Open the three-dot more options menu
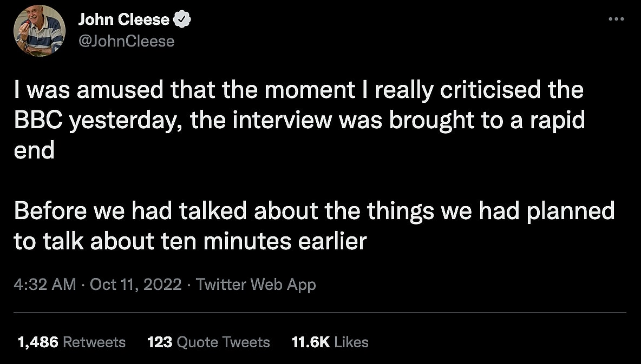Screen dimensions: 641x364 pyautogui.click(x=616, y=19)
